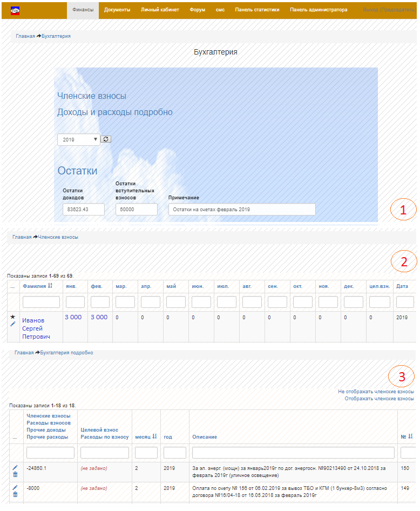
Task: Click the refresh icon next to year selector
Action: point(106,139)
